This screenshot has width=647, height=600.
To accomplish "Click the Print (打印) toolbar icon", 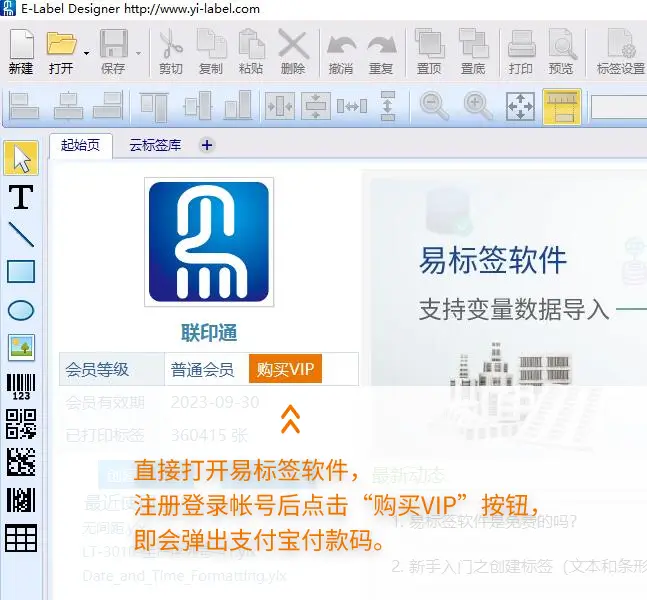I will pos(520,51).
